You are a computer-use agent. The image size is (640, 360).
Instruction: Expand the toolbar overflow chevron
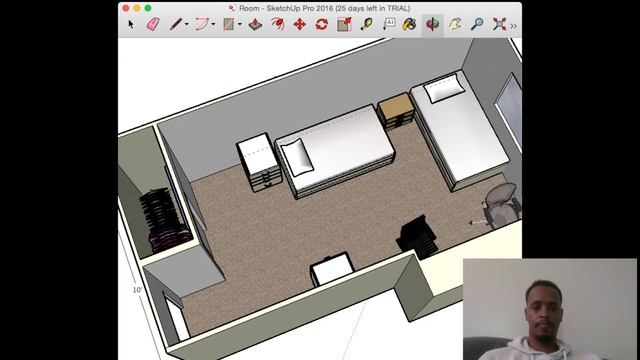coord(513,26)
